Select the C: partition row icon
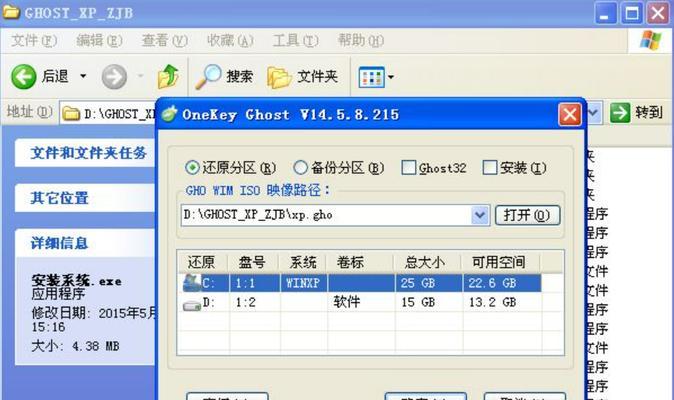 tap(192, 283)
